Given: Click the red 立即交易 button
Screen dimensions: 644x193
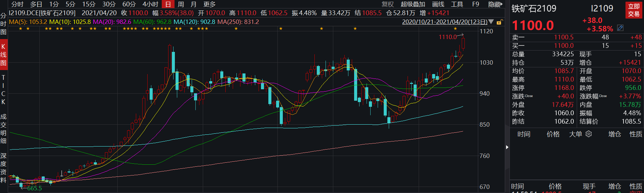Looking at the screenshot, I should (x=634, y=10).
